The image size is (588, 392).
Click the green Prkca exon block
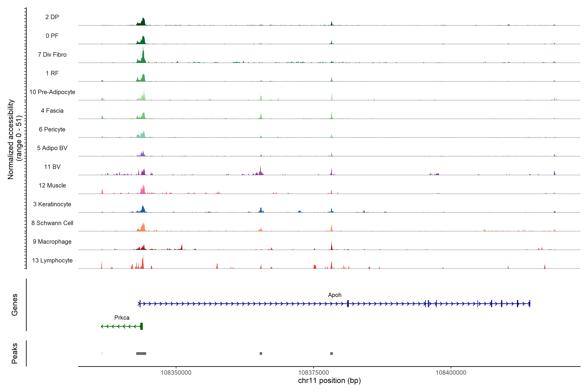(141, 326)
